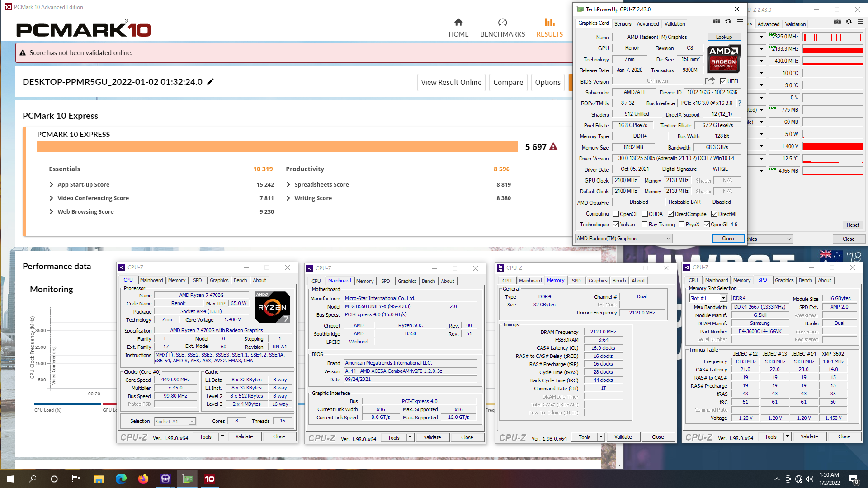Viewport: 868px width, 488px height.
Task: Open the Results chart icon
Action: 549,22
